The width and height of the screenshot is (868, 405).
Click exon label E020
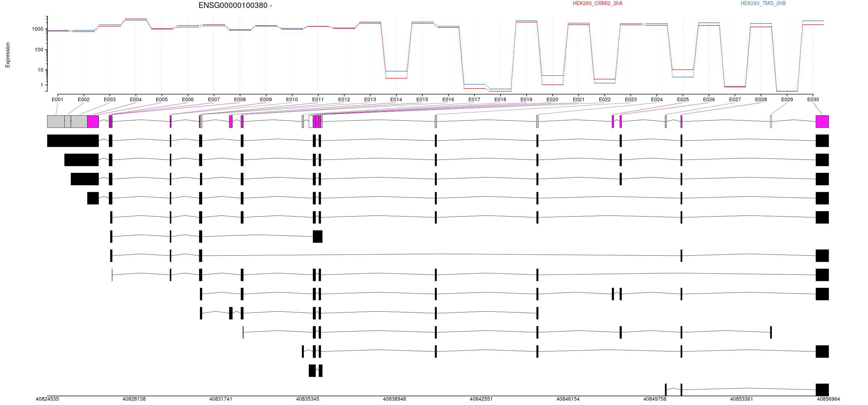[552, 99]
